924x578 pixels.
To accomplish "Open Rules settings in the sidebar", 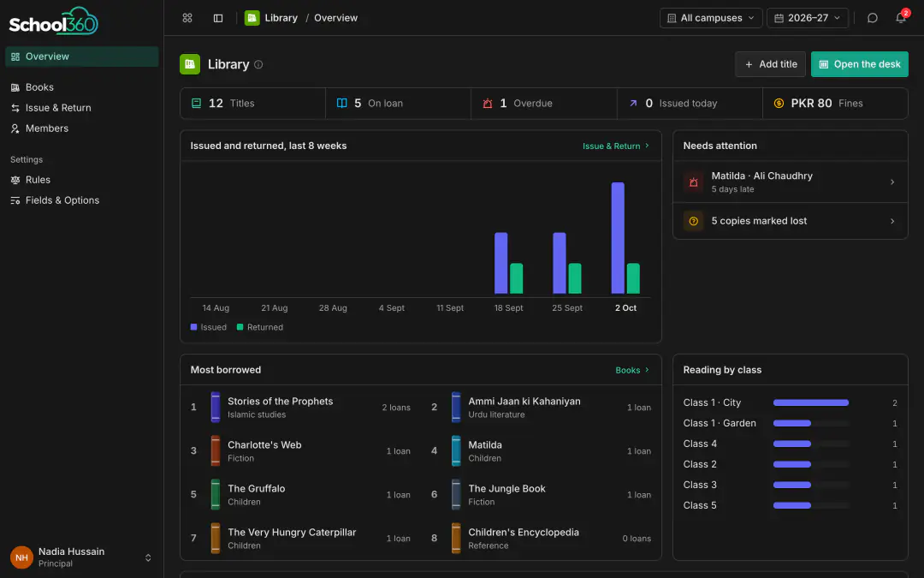I will click(x=82, y=180).
